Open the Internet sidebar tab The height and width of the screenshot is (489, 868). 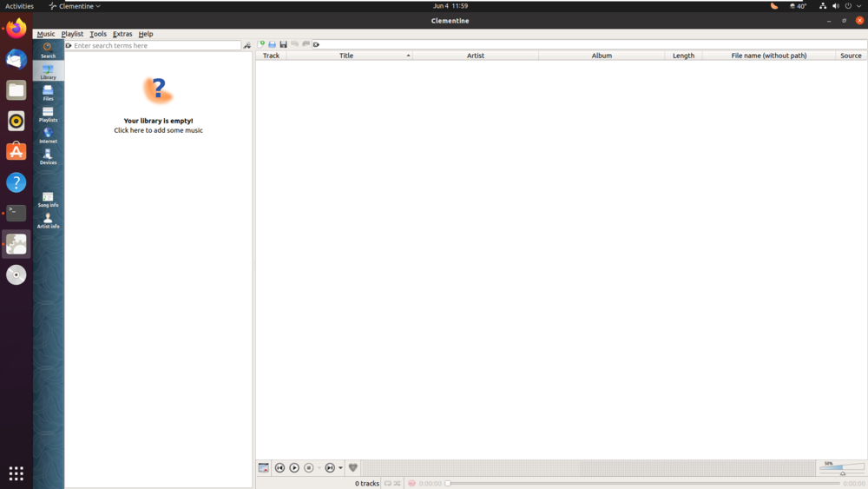(x=48, y=135)
